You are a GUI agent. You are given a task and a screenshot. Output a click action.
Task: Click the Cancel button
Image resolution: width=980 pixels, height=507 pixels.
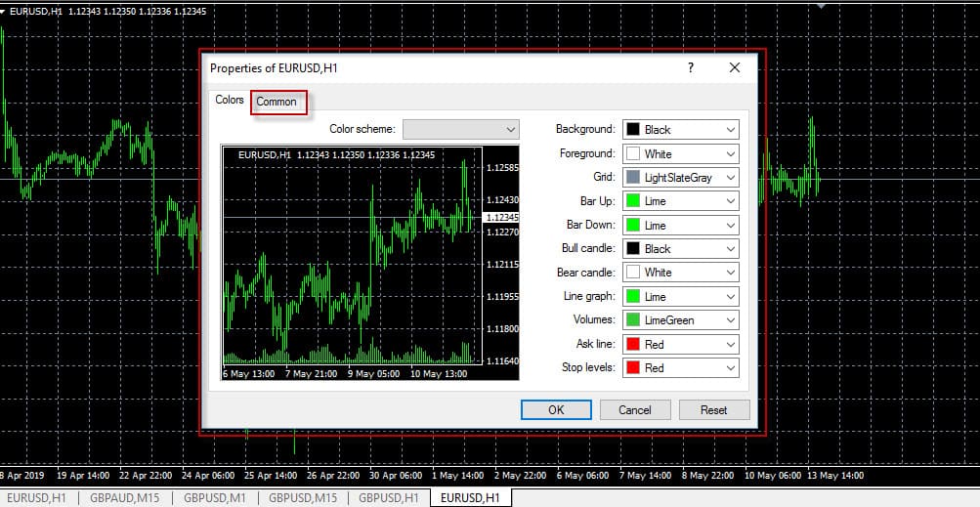[635, 410]
